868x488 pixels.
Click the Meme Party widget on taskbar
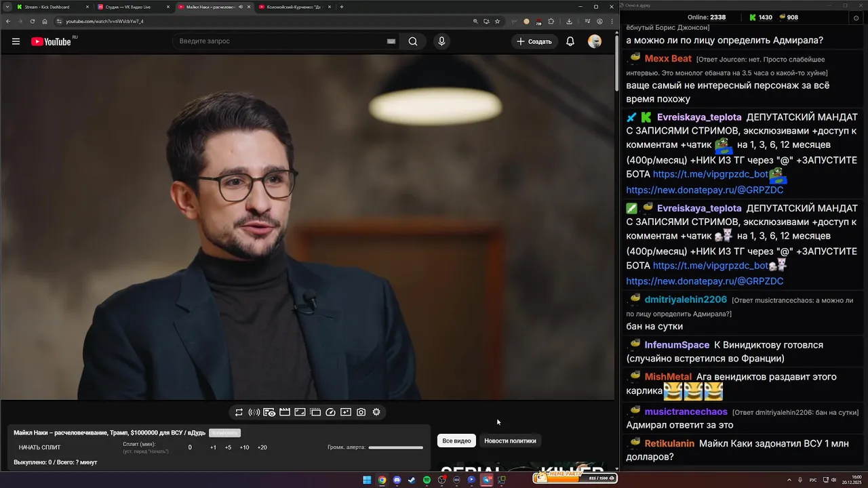[575, 479]
